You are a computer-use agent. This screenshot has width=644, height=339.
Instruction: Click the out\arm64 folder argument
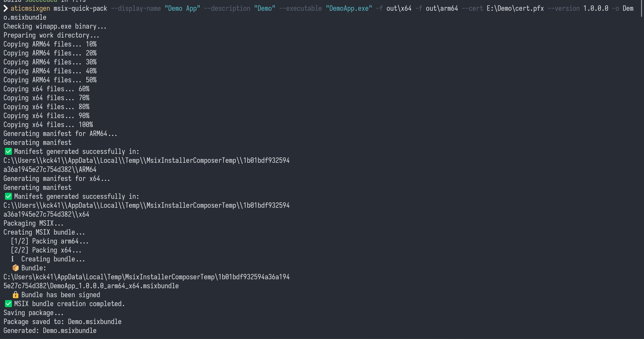442,8
